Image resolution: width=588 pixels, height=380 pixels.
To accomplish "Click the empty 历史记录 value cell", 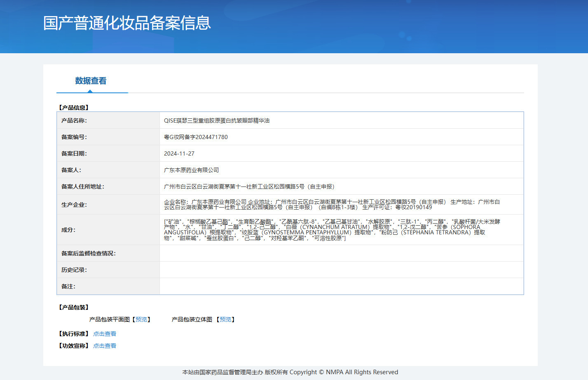I will [341, 270].
